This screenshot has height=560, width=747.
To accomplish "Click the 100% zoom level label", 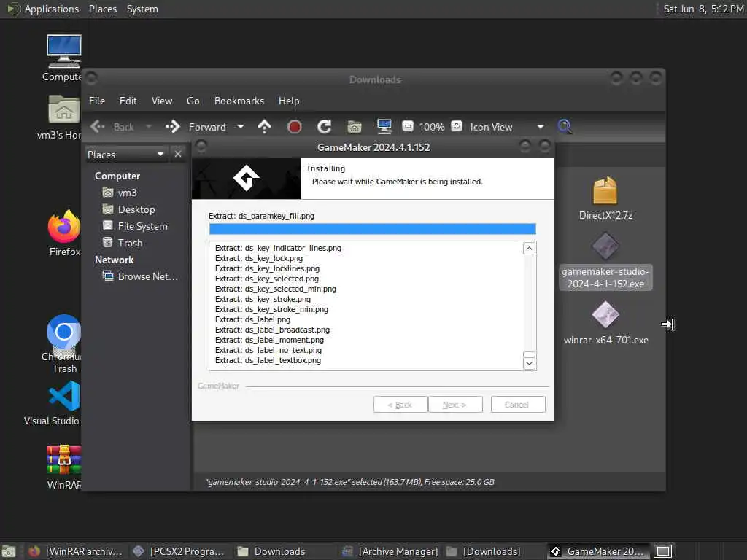I will (432, 127).
